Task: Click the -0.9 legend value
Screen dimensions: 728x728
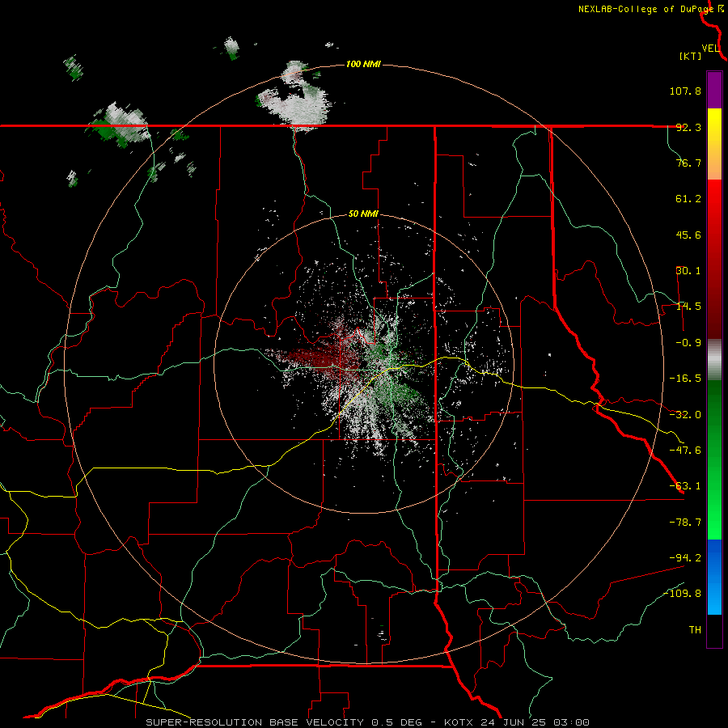Action: (688, 343)
